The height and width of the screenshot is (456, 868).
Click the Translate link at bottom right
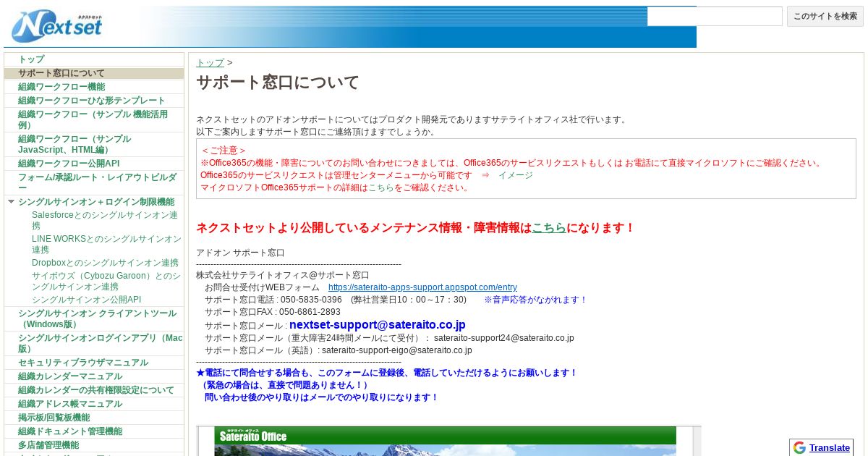[830, 447]
